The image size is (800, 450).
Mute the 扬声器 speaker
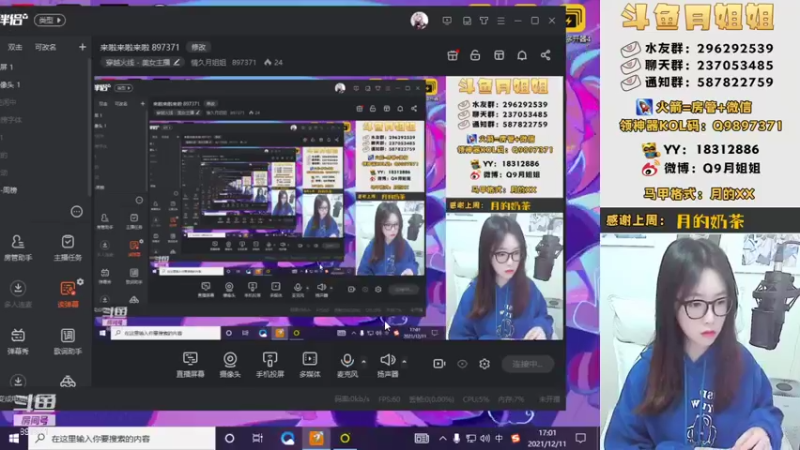click(388, 364)
